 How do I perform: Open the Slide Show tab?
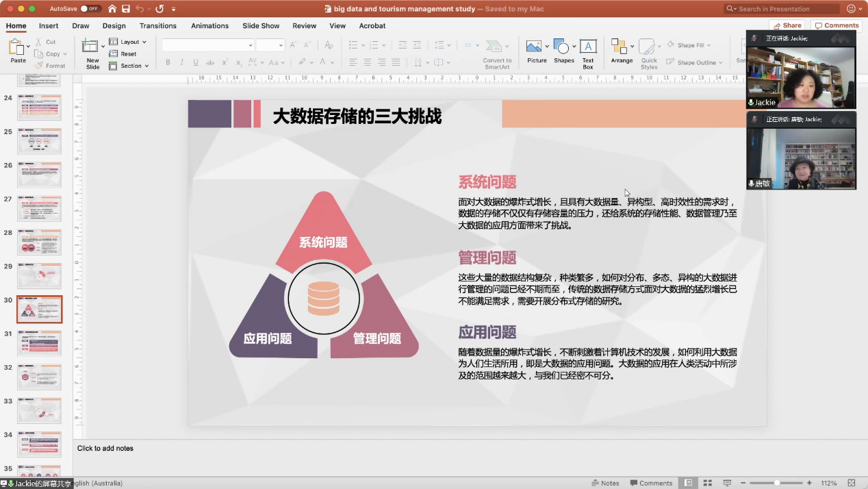261,26
